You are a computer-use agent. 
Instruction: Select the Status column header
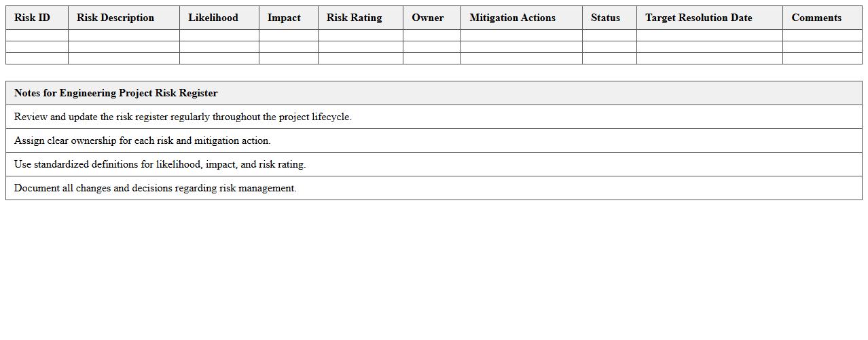pyautogui.click(x=605, y=18)
